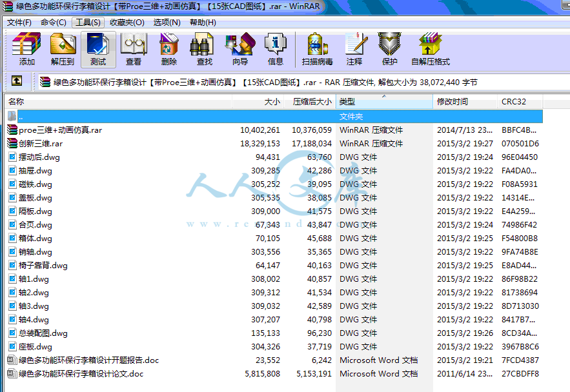Select file 合页.dwg
570x392 pixels.
pyautogui.click(x=36, y=224)
